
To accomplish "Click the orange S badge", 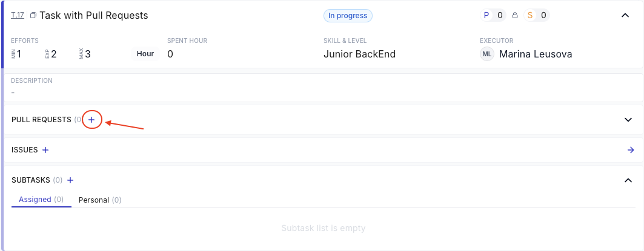I will tap(530, 16).
